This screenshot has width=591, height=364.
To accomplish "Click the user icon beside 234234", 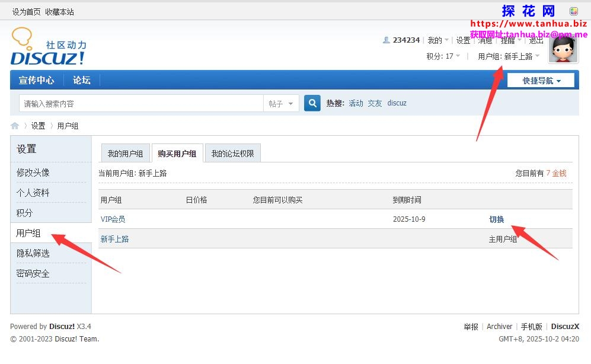I will click(386, 40).
